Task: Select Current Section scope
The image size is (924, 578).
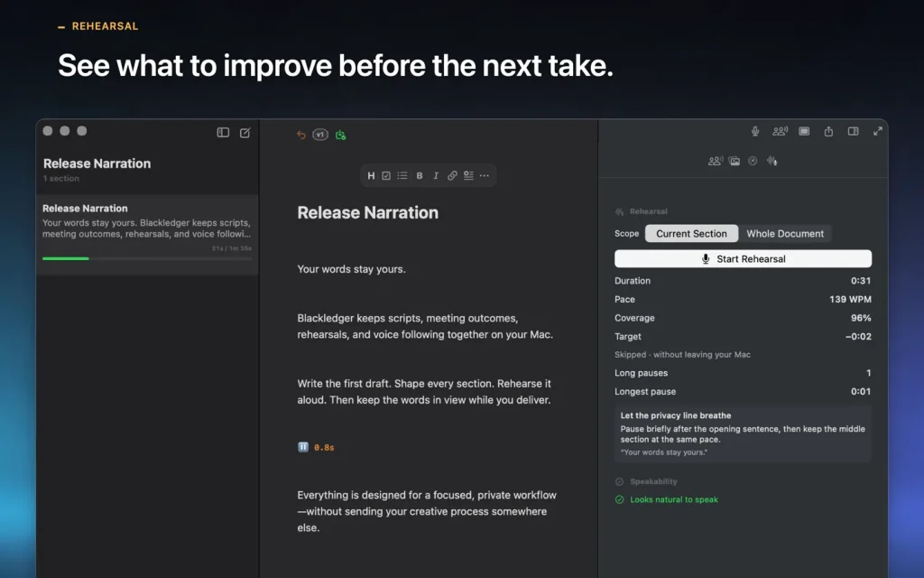Action: pyautogui.click(x=691, y=234)
